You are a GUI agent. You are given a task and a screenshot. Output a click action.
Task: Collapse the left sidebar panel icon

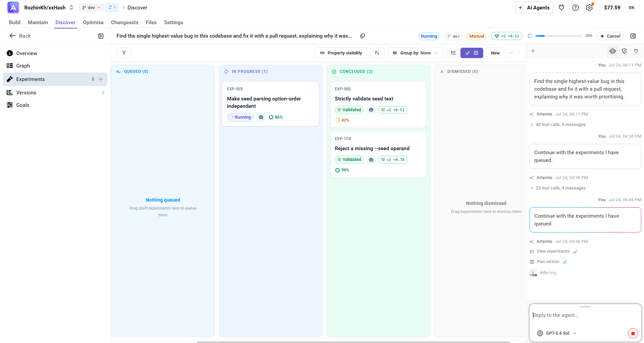click(x=101, y=36)
